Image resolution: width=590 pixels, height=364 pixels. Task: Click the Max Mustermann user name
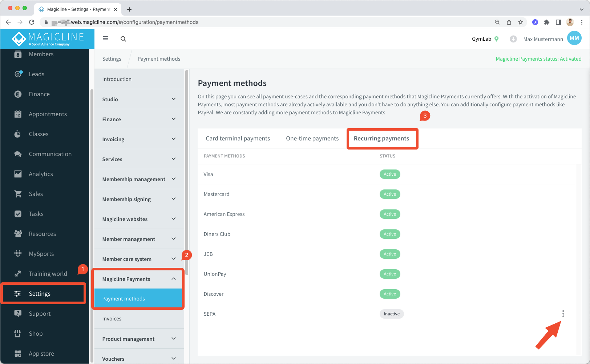tap(543, 39)
